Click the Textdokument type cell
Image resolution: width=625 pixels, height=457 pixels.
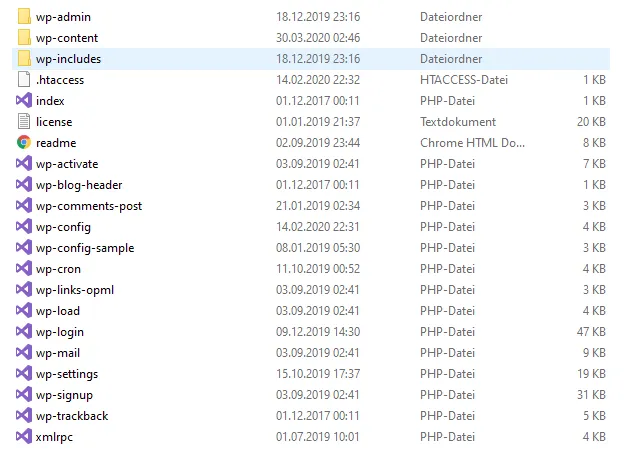coord(458,122)
